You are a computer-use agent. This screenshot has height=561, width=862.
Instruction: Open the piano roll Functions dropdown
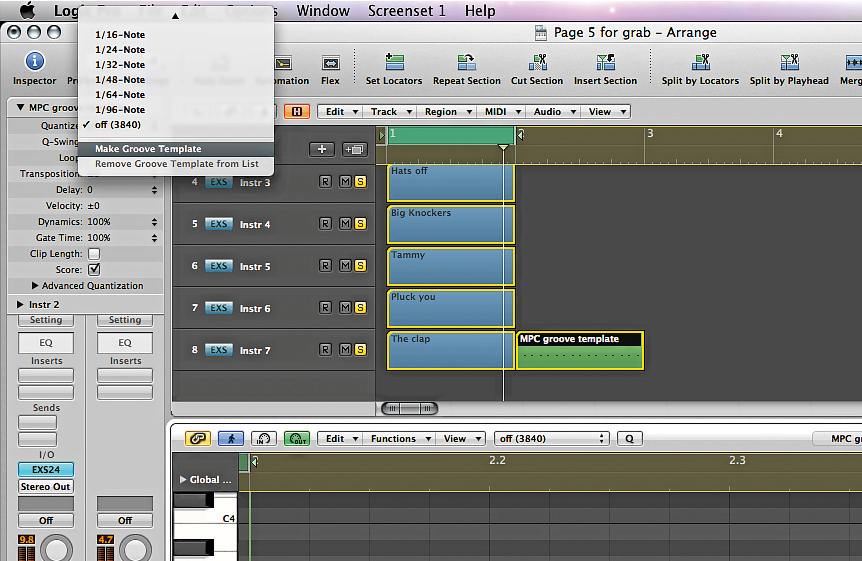[x=400, y=438]
